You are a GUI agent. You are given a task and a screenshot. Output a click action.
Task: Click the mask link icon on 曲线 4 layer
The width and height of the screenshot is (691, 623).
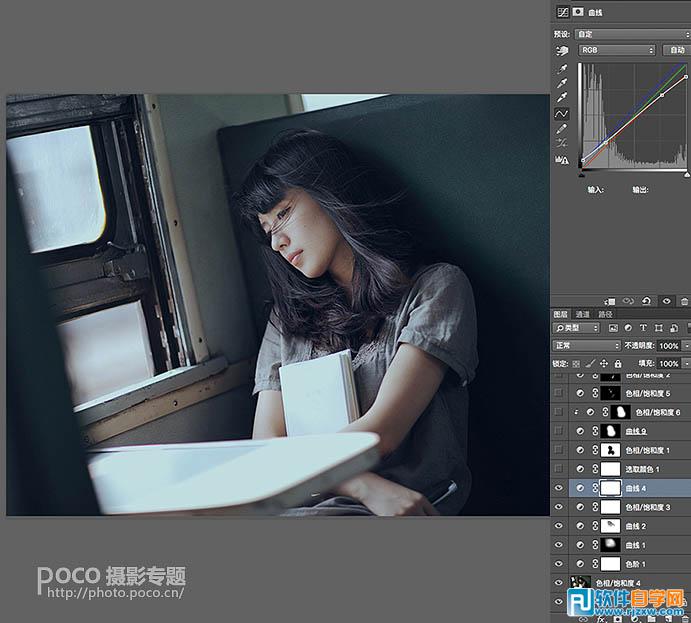coord(595,488)
